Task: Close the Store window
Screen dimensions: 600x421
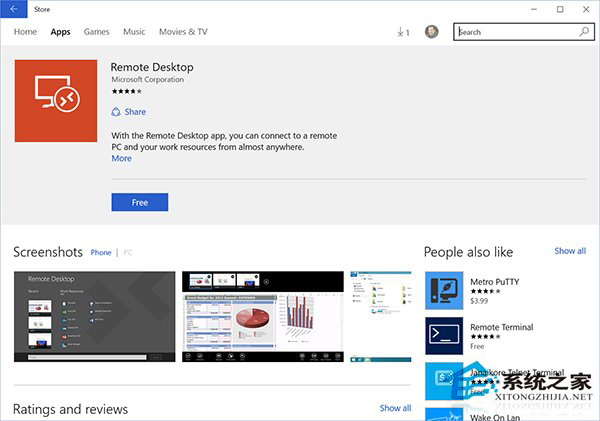Action: (586, 9)
